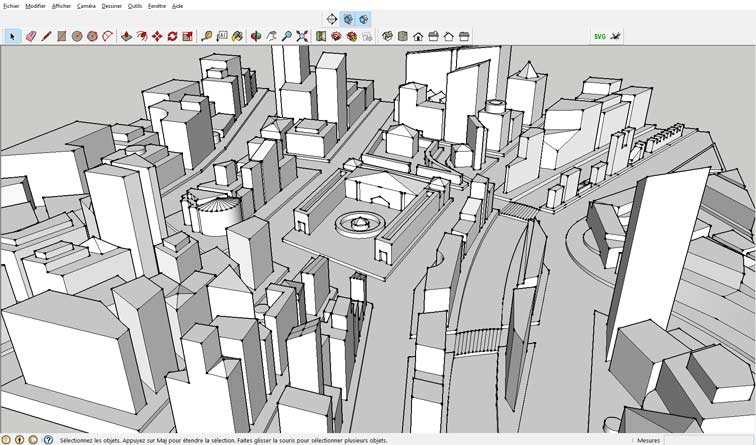The width and height of the screenshot is (756, 445).
Task: Choose the Text label tool
Action: pyautogui.click(x=222, y=36)
